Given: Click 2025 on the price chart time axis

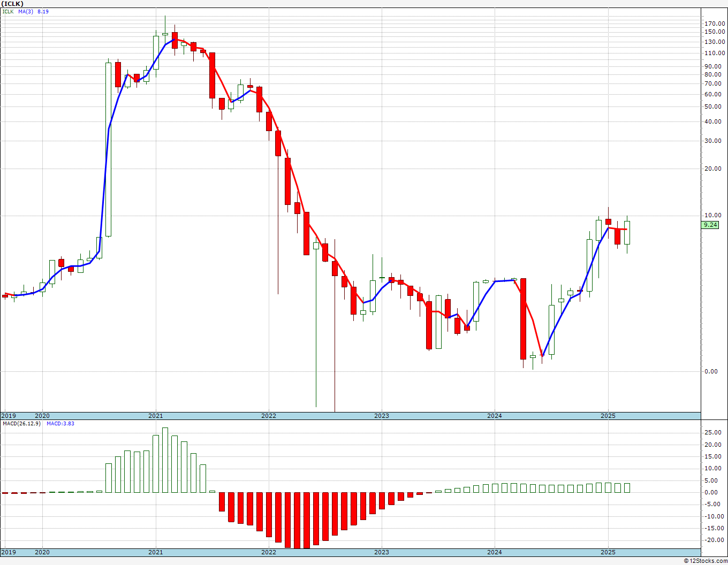Looking at the screenshot, I should (608, 416).
